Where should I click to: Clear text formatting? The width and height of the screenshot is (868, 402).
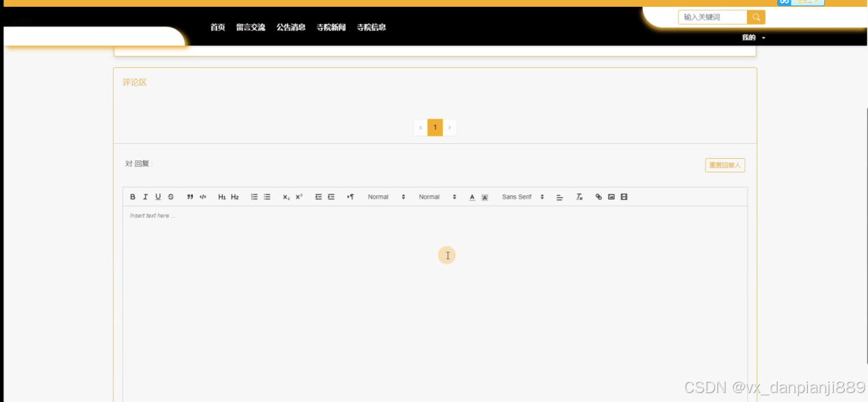579,197
